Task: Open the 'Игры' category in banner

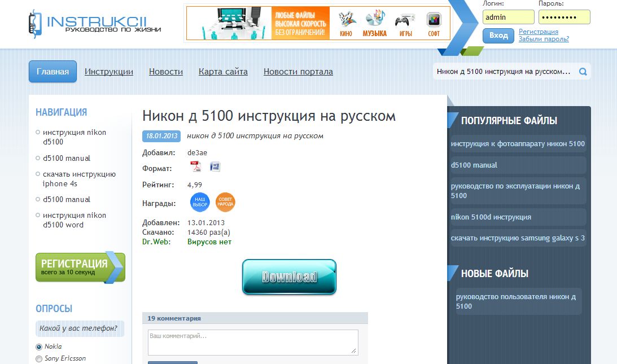Action: tap(405, 24)
